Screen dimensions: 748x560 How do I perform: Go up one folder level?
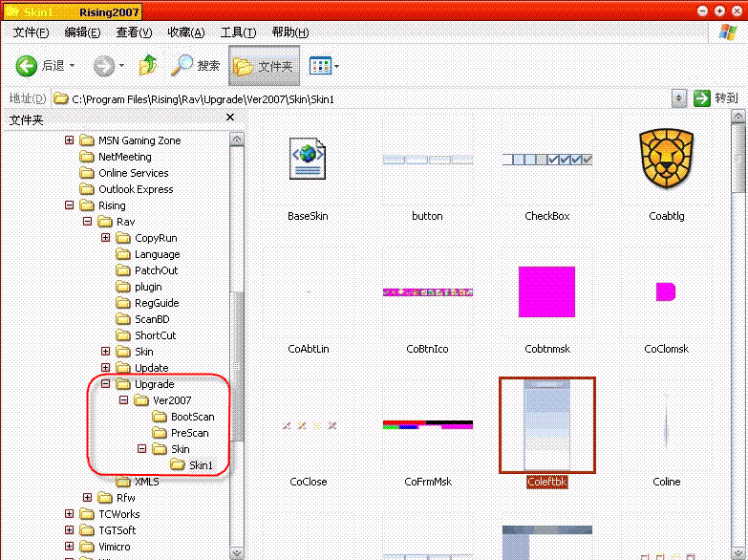[148, 65]
